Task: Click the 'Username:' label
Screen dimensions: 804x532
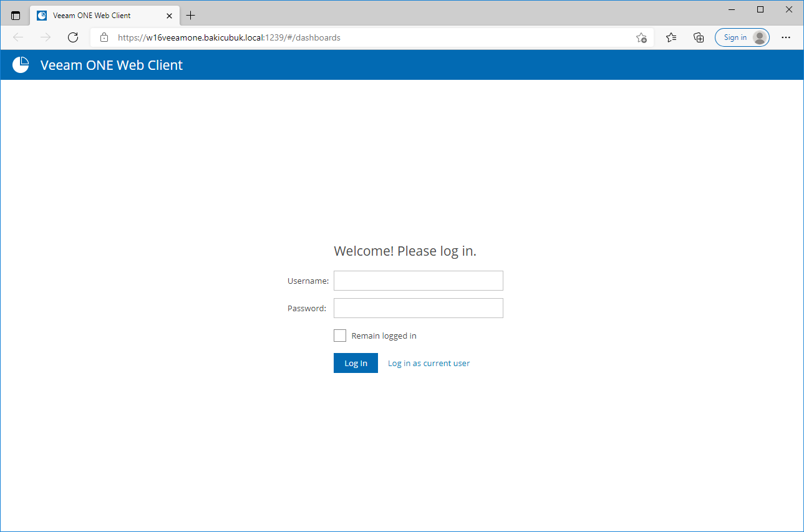Action: (x=308, y=281)
